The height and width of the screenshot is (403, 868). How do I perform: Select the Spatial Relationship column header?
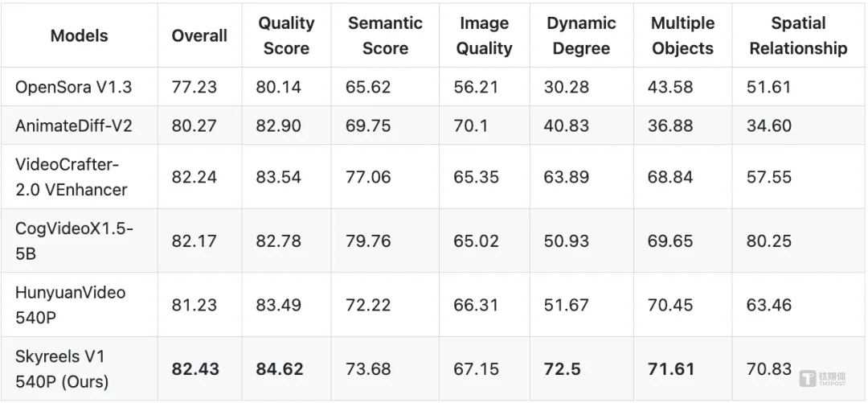pos(798,35)
